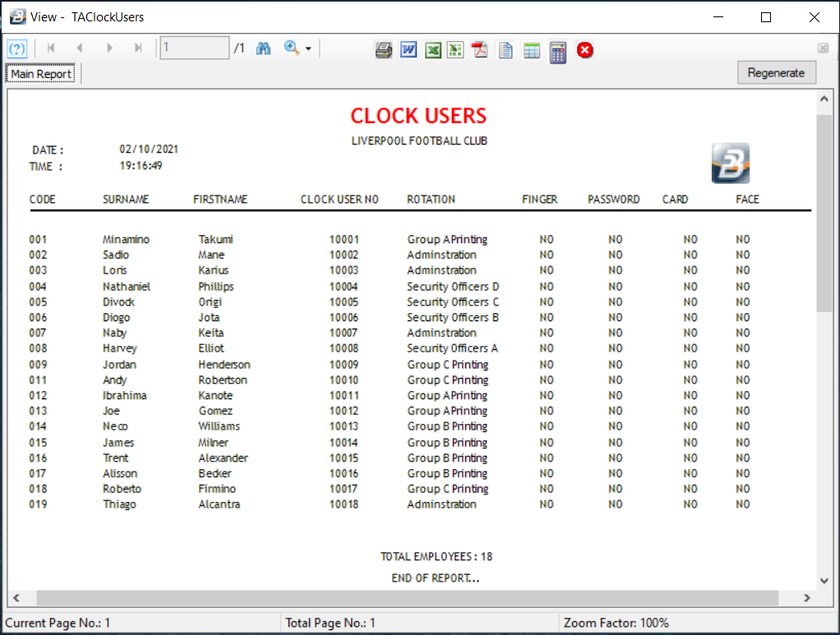Click the binoculars find text icon
The image size is (840, 635).
263,48
